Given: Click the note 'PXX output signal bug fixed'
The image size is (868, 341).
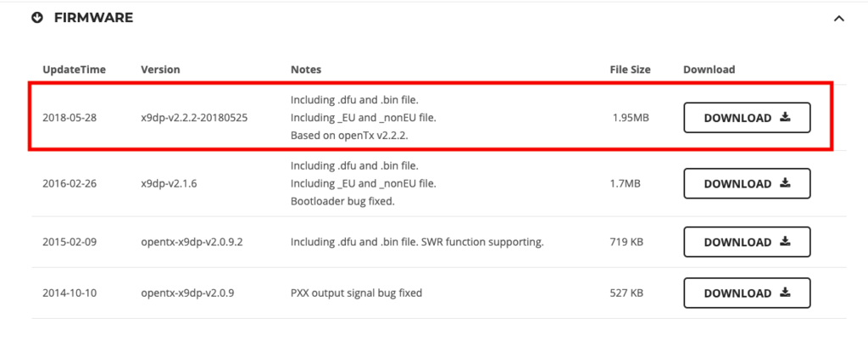Looking at the screenshot, I should [356, 293].
